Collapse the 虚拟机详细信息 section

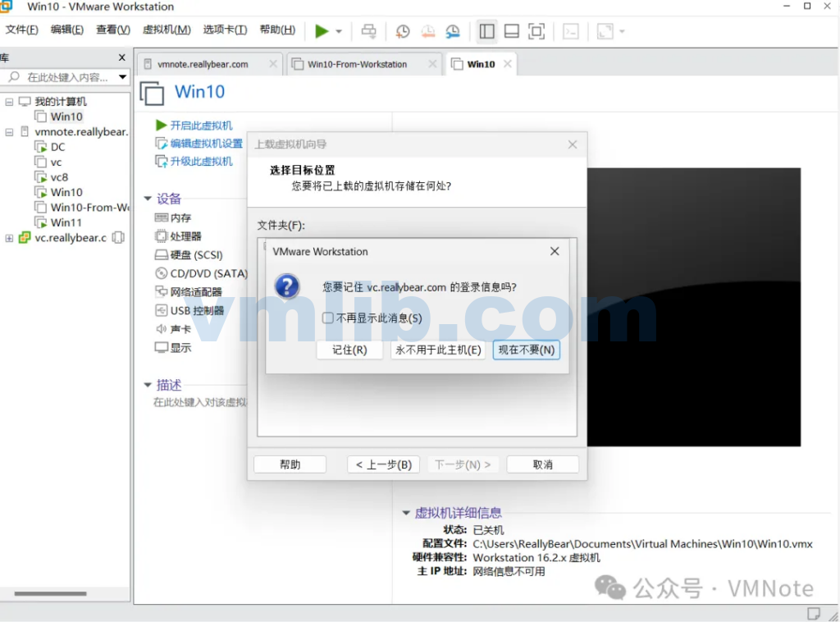pos(406,513)
